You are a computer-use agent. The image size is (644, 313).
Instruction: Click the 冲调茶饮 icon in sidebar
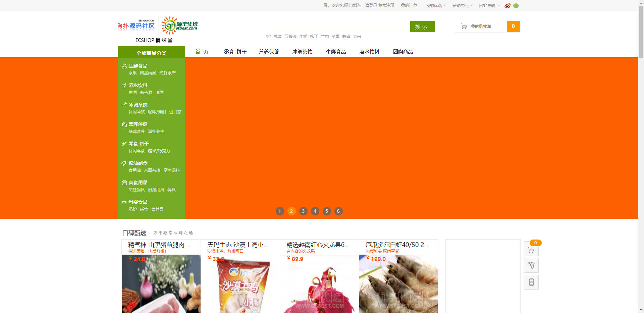pos(124,105)
